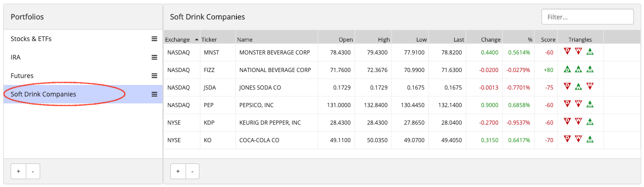This screenshot has width=644, height=187.
Task: Click the KEURIG DR PEPPER, INC name
Action: pos(270,123)
